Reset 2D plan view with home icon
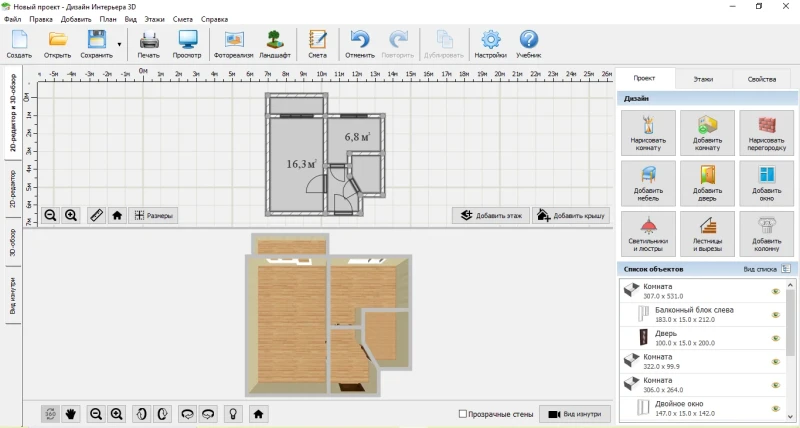This screenshot has width=800, height=428. 117,216
